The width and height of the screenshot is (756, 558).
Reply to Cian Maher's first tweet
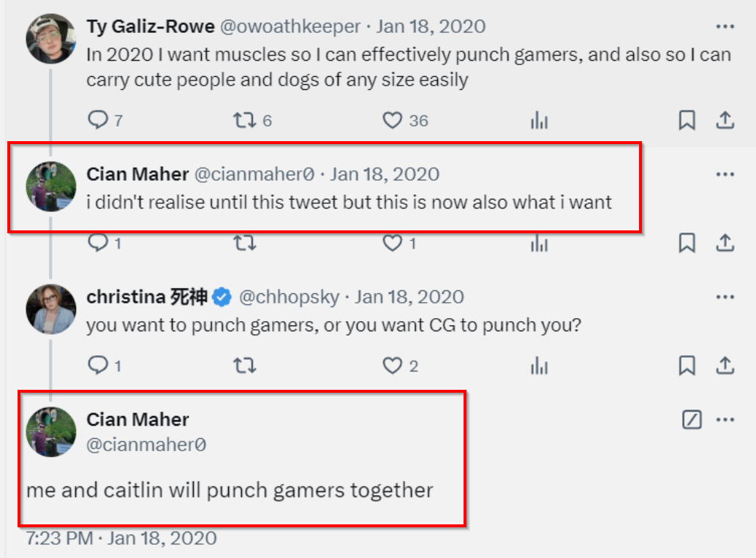(98, 243)
